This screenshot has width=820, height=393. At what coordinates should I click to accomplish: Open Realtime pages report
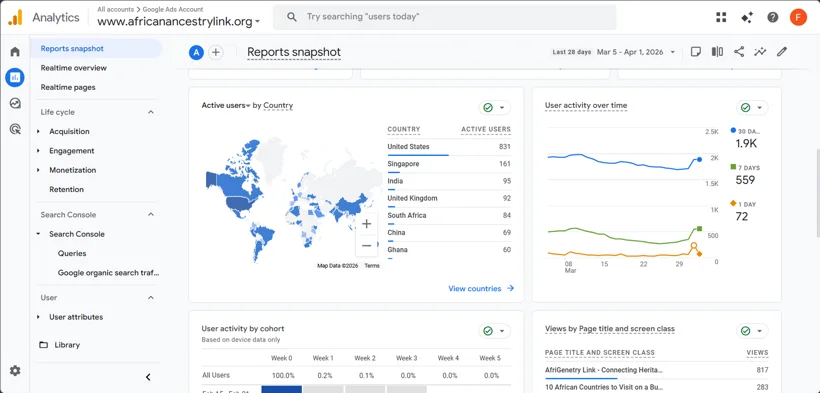68,87
